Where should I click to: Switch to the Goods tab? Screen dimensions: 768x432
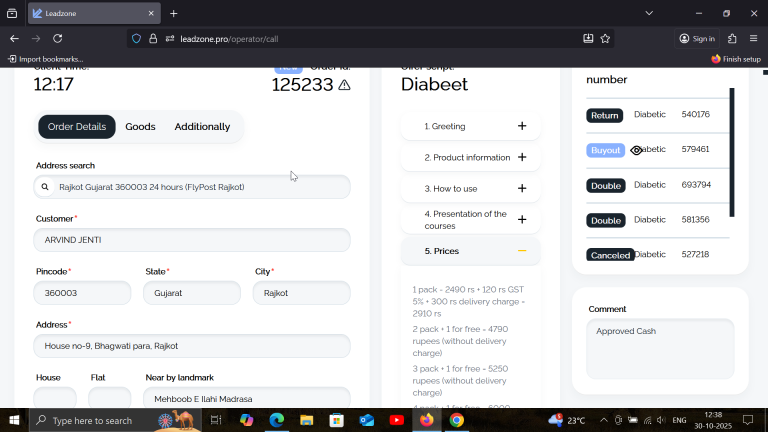(140, 127)
